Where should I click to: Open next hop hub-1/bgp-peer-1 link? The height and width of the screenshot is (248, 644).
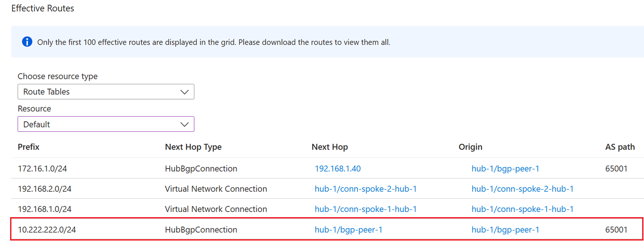348,230
